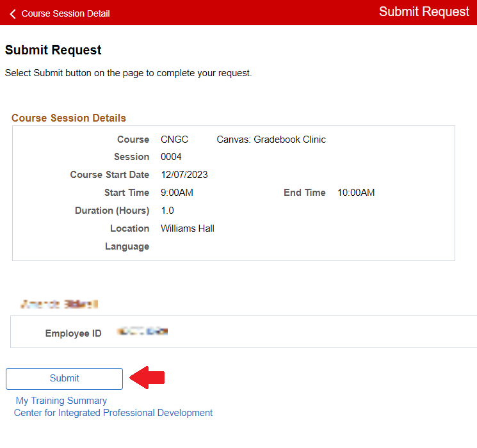Click the Submit Request title in red banner
Viewport: 477px width, 448px height.
(x=424, y=12)
